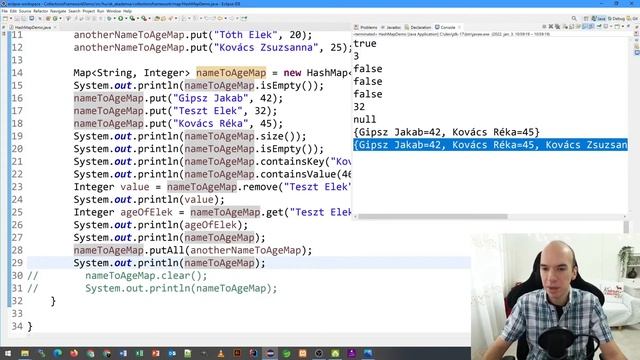The height and width of the screenshot is (360, 640).
Task: Open Word from taskbar
Action: [x=123, y=353]
